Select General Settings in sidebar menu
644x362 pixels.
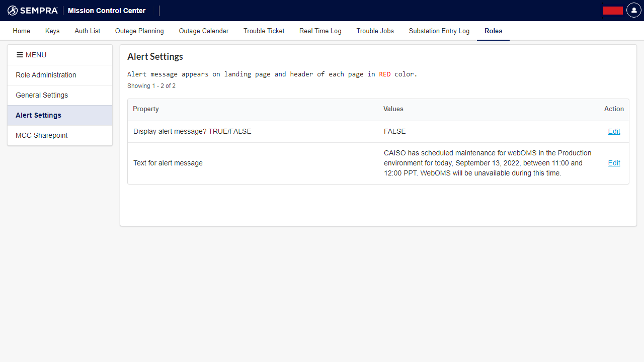click(x=42, y=95)
